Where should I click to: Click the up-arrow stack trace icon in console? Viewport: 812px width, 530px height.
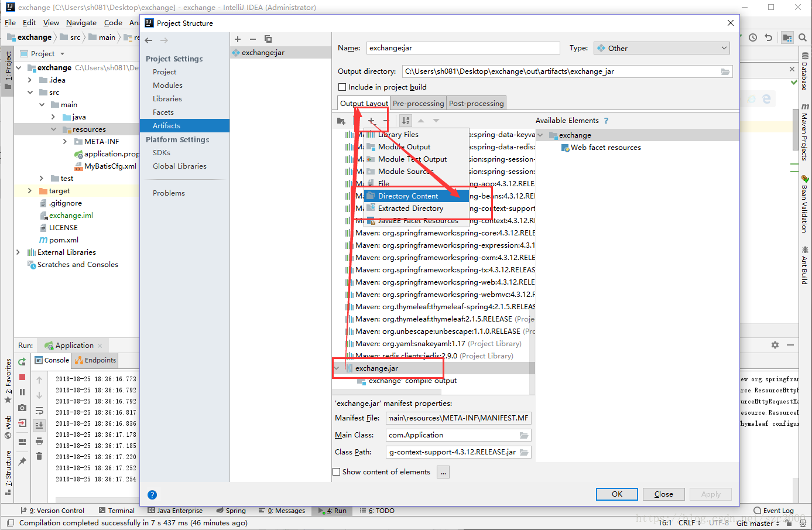pos(39,380)
